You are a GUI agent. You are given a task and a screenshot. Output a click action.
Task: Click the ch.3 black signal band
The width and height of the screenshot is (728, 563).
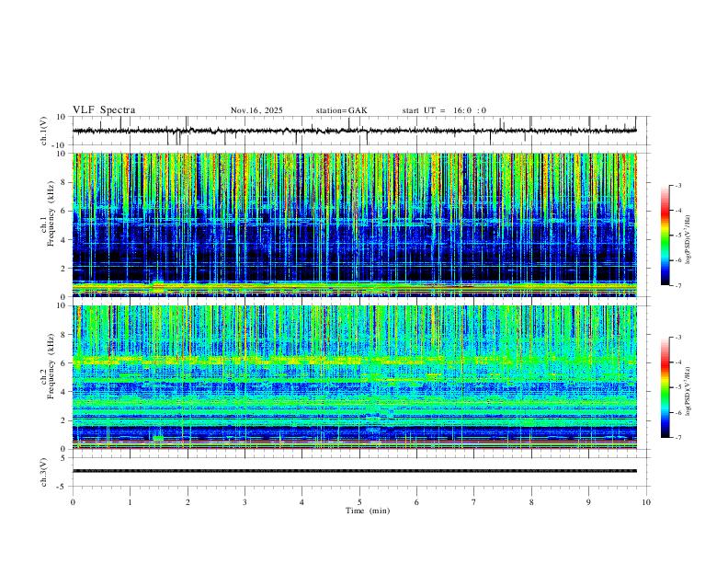click(354, 471)
